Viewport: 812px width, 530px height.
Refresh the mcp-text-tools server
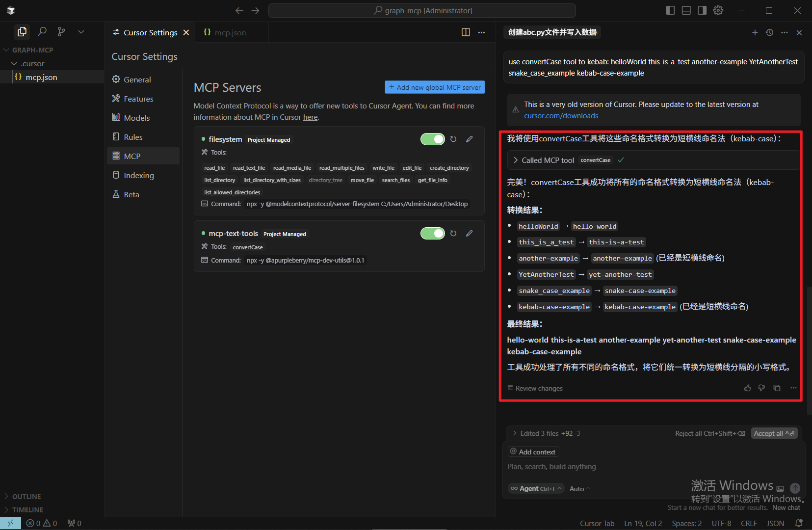tap(453, 234)
